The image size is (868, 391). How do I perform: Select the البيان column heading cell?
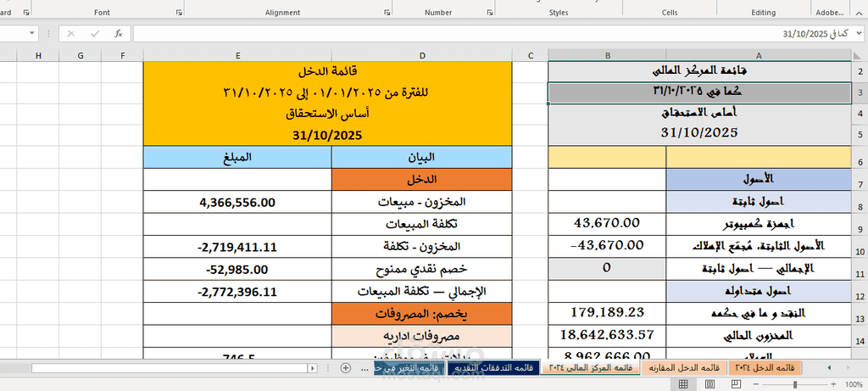pos(422,157)
